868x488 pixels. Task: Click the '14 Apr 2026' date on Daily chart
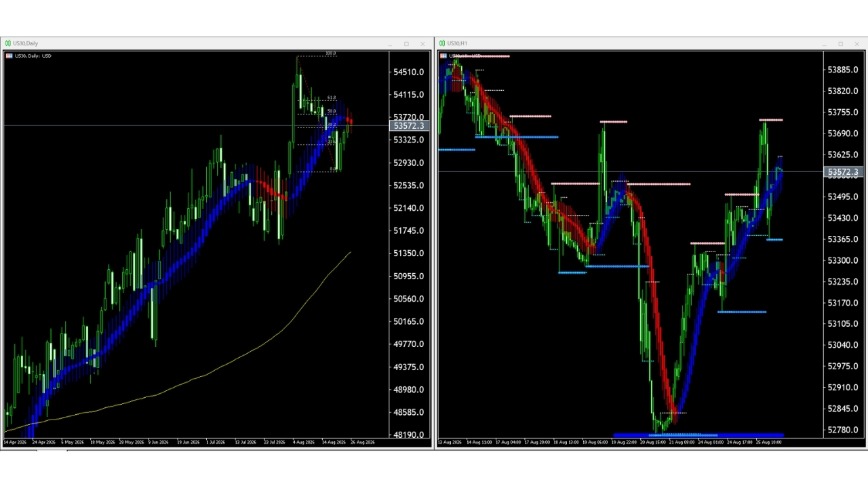tap(14, 443)
